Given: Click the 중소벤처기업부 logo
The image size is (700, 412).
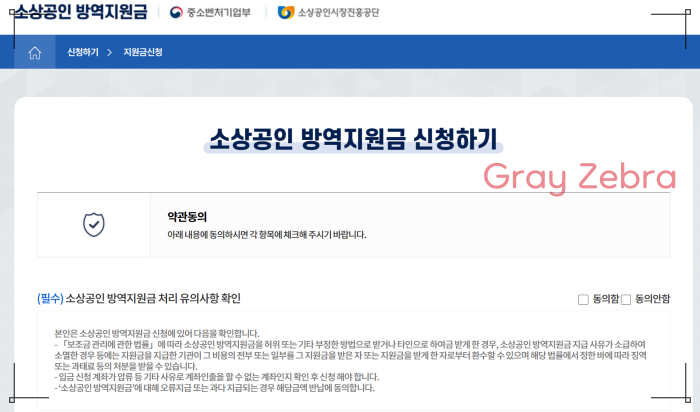Looking at the screenshot, I should point(210,12).
